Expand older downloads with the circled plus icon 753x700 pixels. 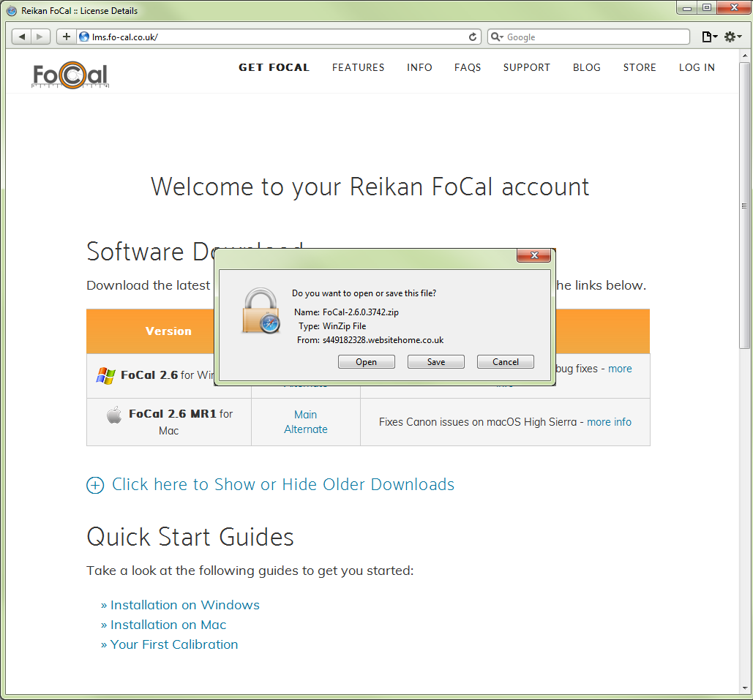tap(95, 485)
